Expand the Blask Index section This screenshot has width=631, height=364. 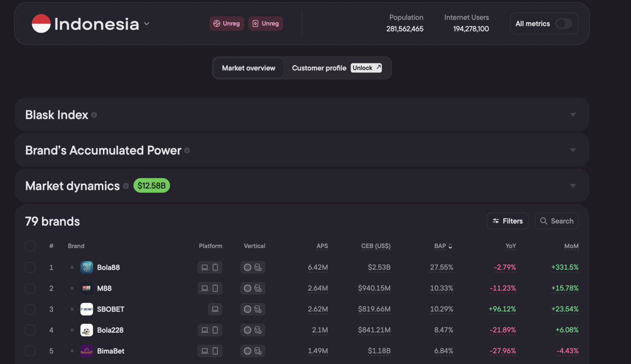[x=572, y=115]
